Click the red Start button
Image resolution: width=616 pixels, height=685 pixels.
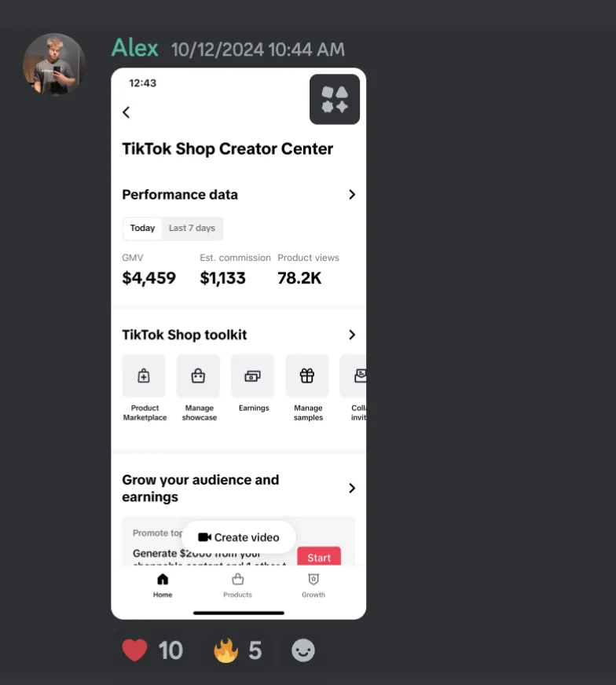pyautogui.click(x=319, y=556)
